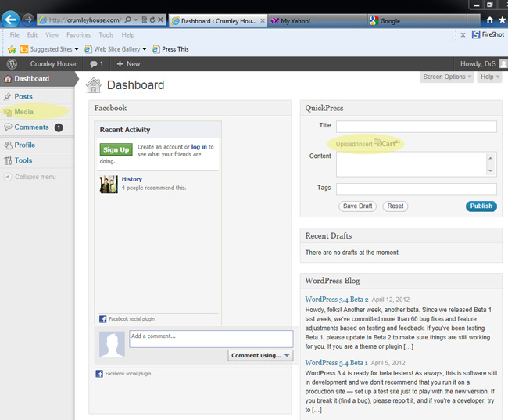
Task: Close the FireShot toolbar with its X
Action: pos(463,34)
